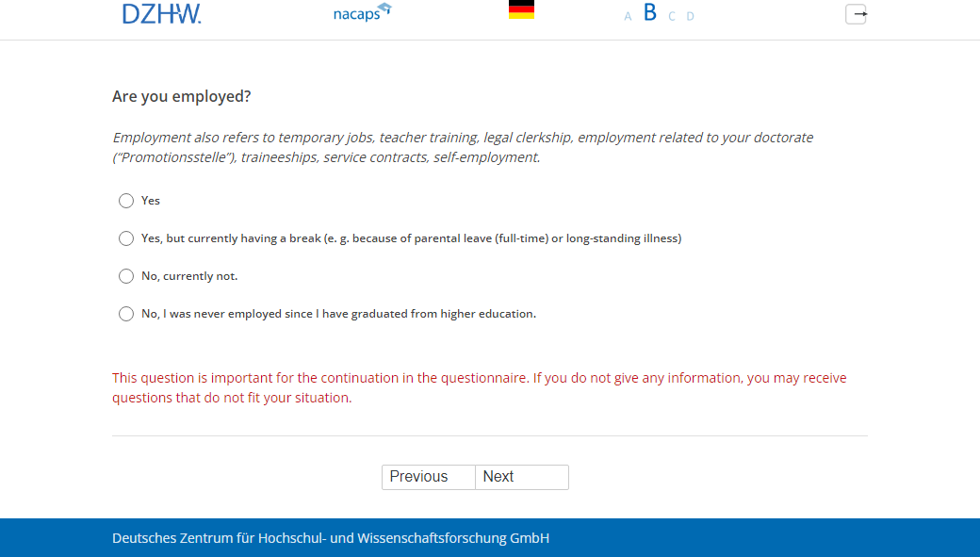Choose font size 'C' in header
The height and width of the screenshot is (557, 980).
point(672,16)
